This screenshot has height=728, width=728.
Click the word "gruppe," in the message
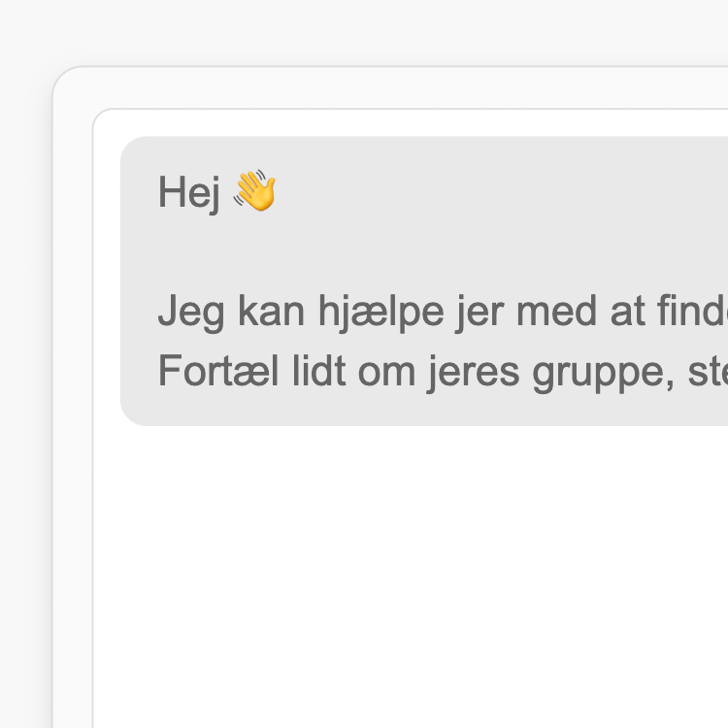[x=604, y=373]
